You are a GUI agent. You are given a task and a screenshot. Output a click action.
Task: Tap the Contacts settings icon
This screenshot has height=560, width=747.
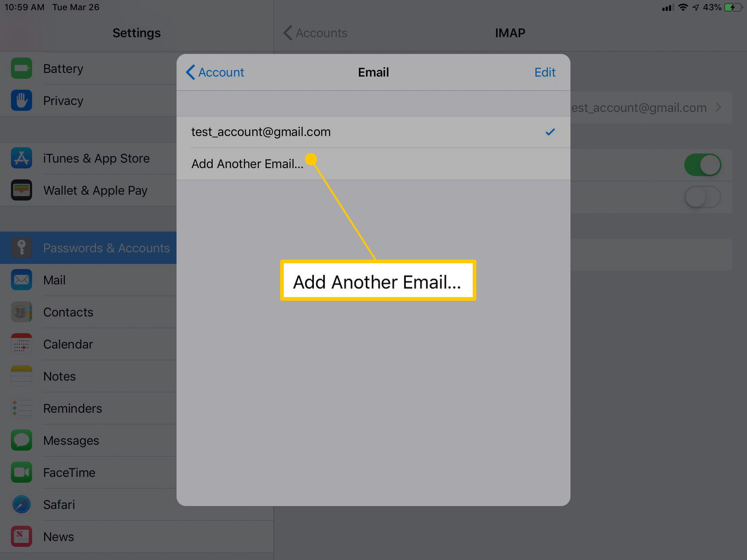point(20,312)
